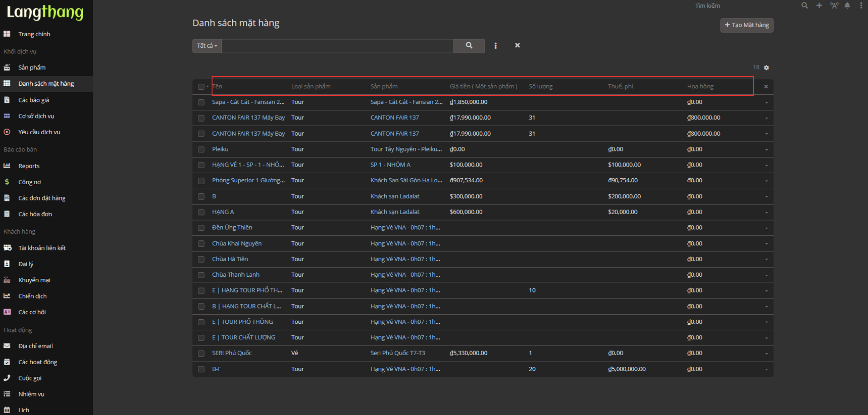Select the SERI Phú Quốc row checkbox
Viewport: 868px width, 415px height.
pos(201,353)
